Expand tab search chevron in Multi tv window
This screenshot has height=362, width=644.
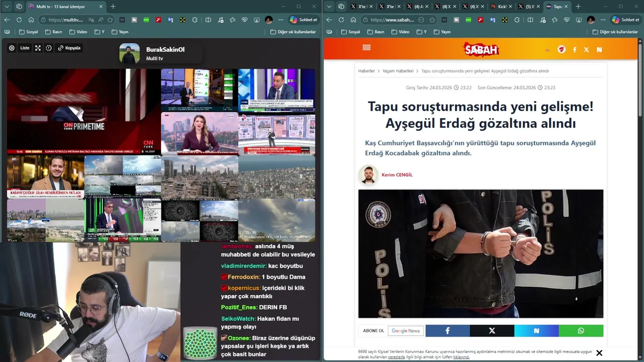[x=7, y=7]
